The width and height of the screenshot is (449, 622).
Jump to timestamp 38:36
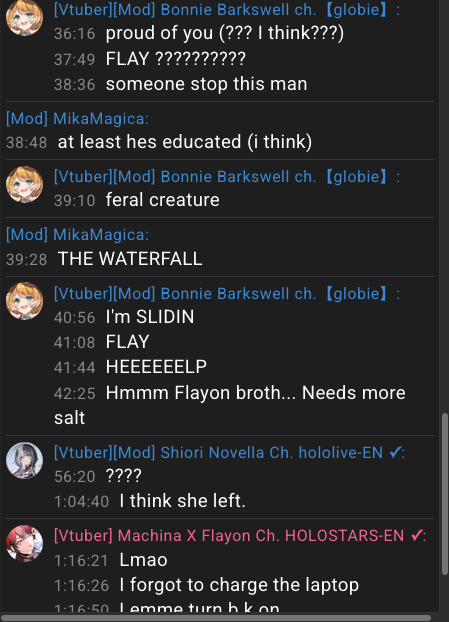[75, 84]
